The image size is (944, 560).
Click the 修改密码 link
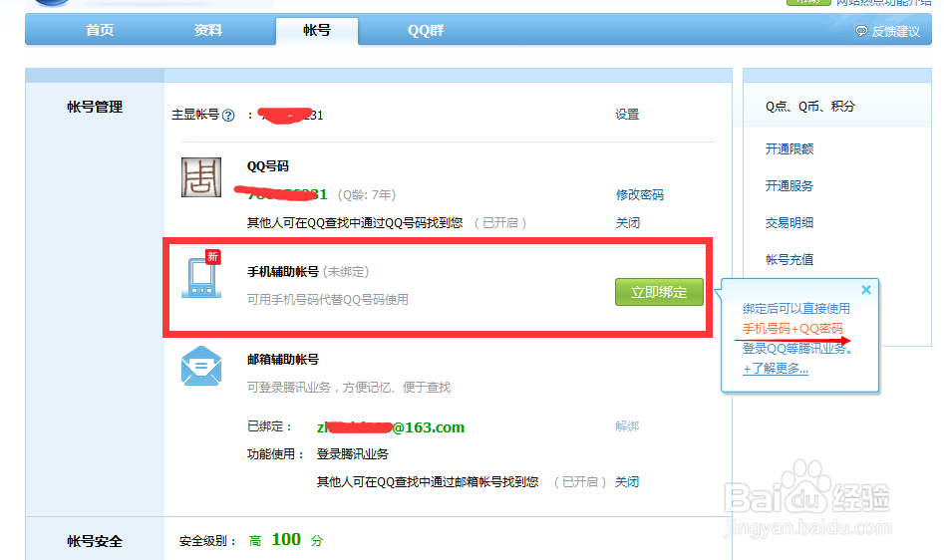(x=639, y=195)
